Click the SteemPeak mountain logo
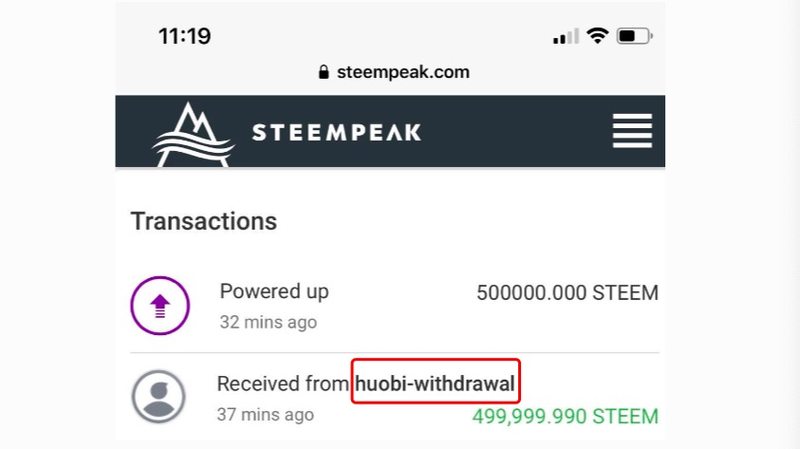This screenshot has height=449, width=800. pos(193,135)
